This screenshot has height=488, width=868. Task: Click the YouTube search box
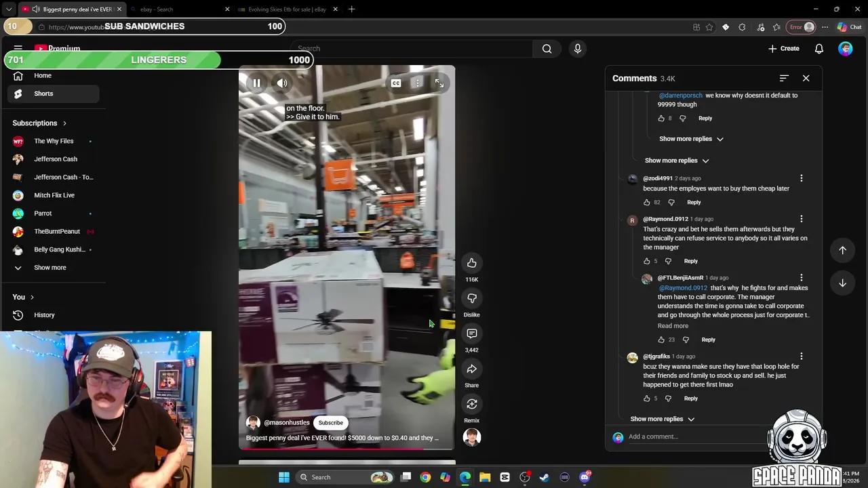[414, 49]
